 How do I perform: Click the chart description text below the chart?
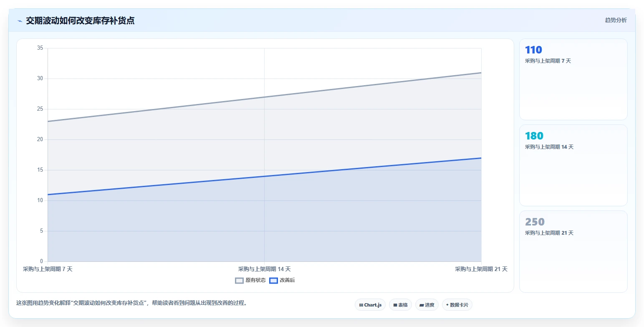[132, 303]
